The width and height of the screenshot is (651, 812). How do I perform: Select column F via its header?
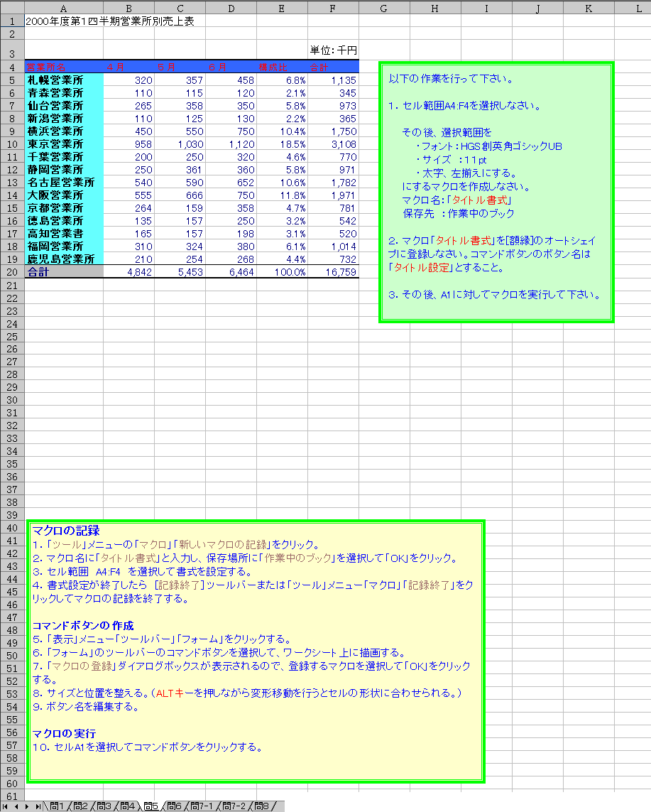pos(333,9)
